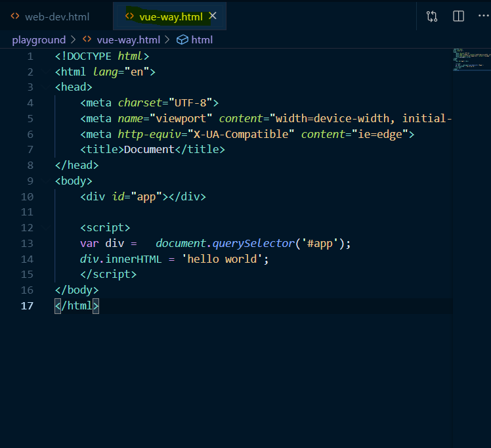Click the closing script tag
This screenshot has height=448, width=491.
pyautogui.click(x=108, y=275)
